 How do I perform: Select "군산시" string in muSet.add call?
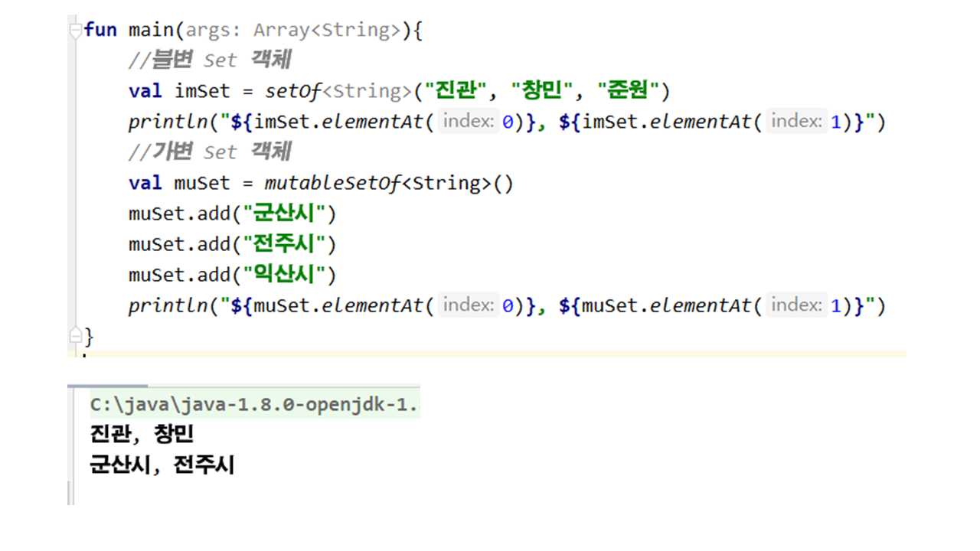coord(284,214)
